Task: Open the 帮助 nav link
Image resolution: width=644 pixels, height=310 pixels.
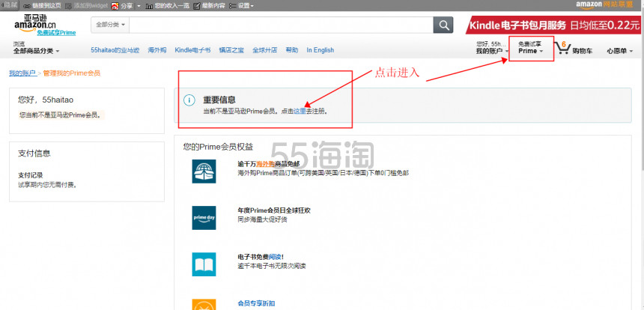Action: point(291,50)
